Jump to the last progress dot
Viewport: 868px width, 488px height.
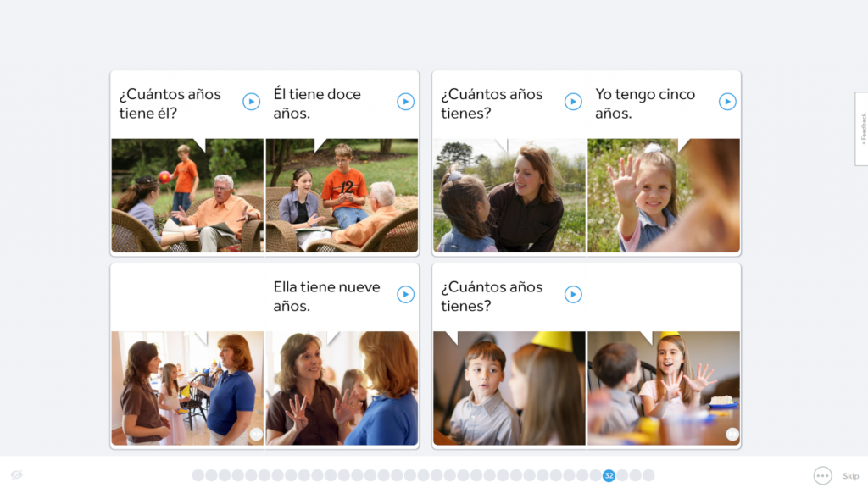click(x=648, y=475)
